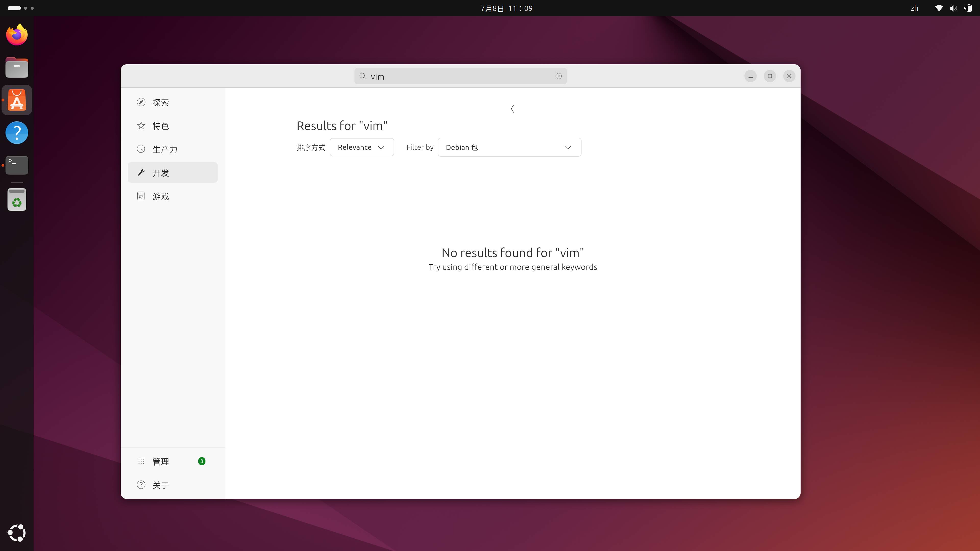Open Help from the dock
Image resolution: width=980 pixels, height=551 pixels.
click(x=17, y=133)
